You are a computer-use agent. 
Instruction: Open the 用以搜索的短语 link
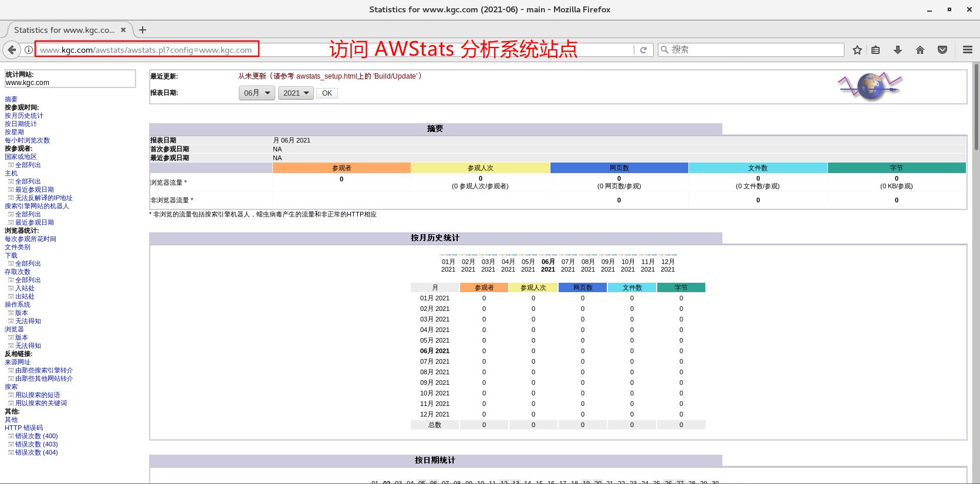click(38, 395)
